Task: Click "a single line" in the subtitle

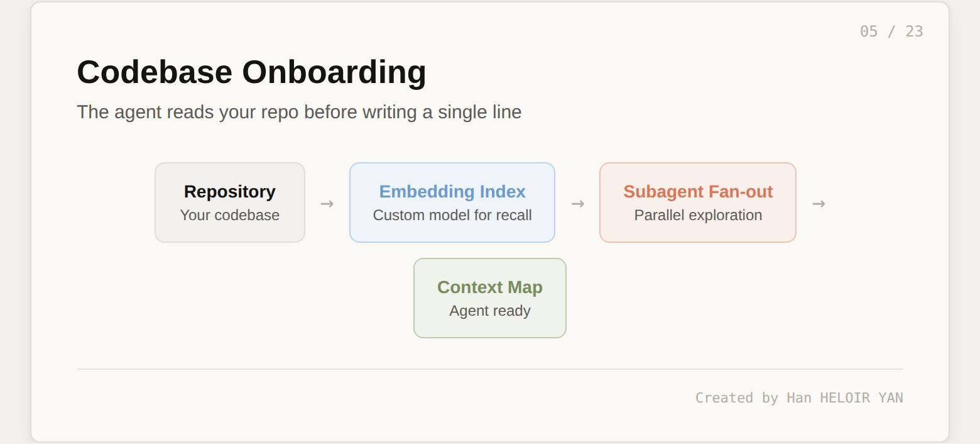Action: [x=472, y=112]
